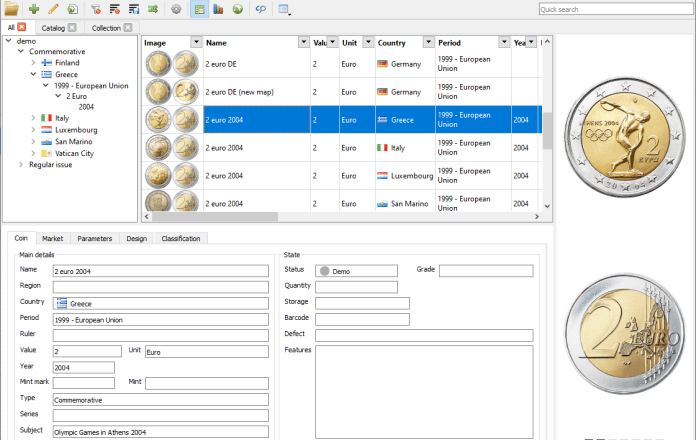Screen dimensions: 696x440
Task: Click the pencil edit coin icon
Action: point(53,9)
